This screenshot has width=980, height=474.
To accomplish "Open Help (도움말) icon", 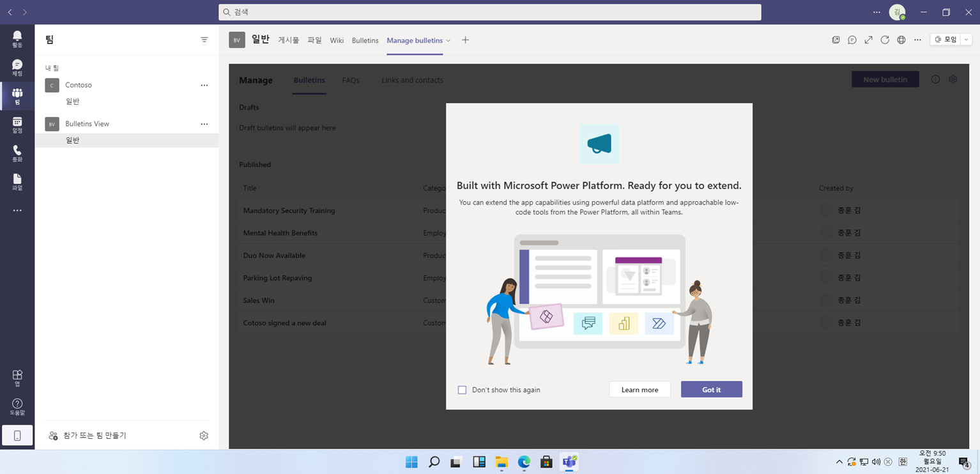I will (x=17, y=407).
